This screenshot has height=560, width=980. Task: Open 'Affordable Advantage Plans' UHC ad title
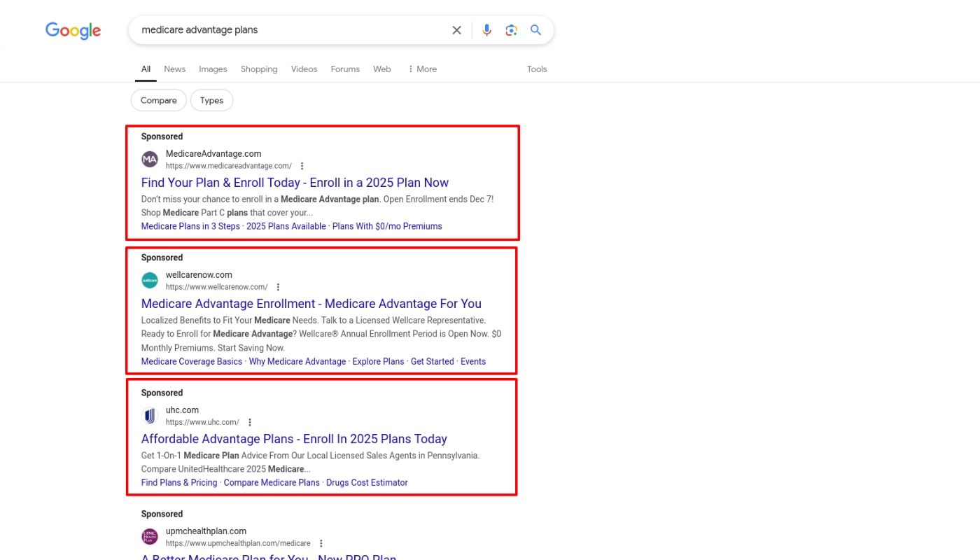point(294,439)
